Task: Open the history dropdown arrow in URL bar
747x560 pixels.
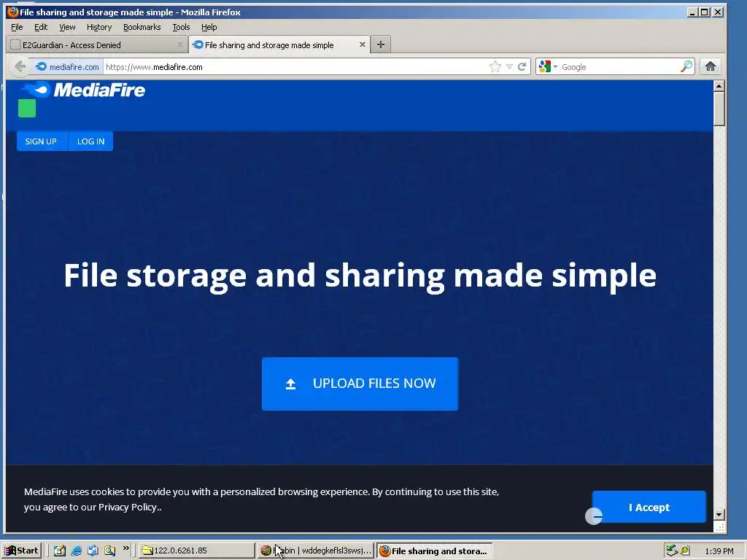Action: [509, 66]
